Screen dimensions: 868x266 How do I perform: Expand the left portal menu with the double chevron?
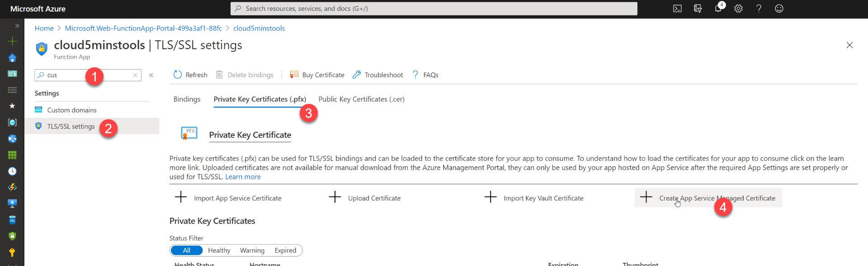17,26
